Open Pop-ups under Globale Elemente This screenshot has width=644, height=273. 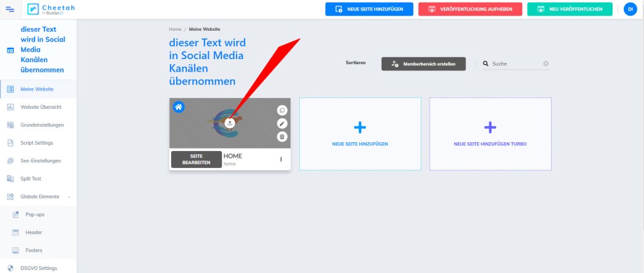pos(35,214)
